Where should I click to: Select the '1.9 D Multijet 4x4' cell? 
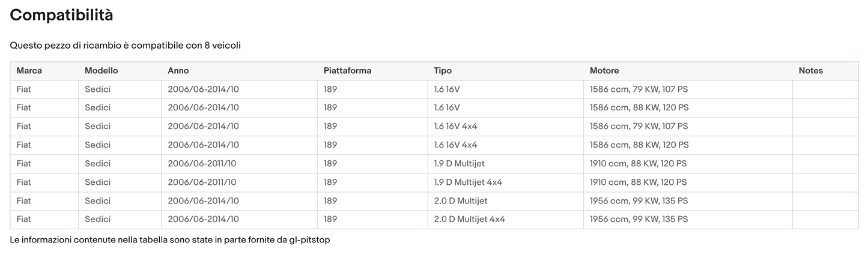pyautogui.click(x=468, y=182)
